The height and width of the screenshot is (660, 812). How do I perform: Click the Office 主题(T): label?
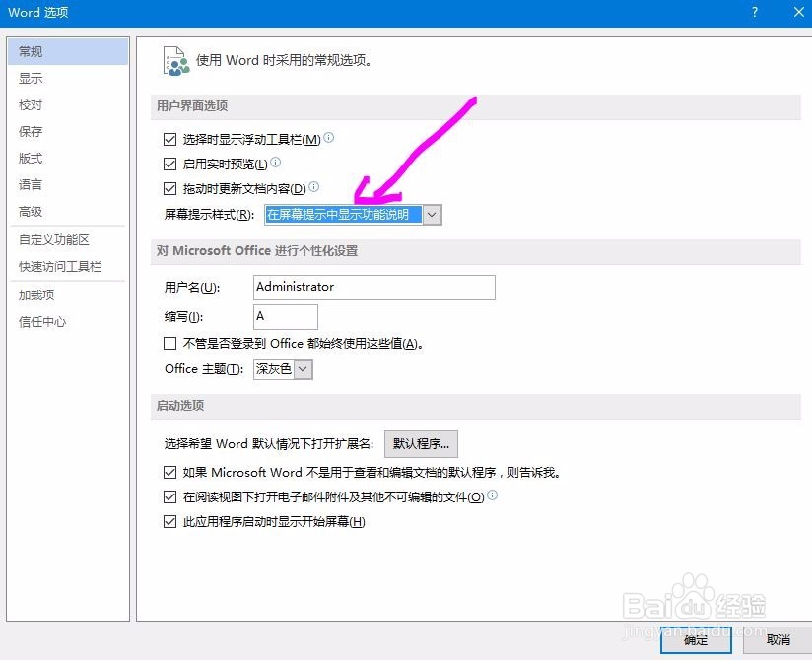tap(204, 369)
